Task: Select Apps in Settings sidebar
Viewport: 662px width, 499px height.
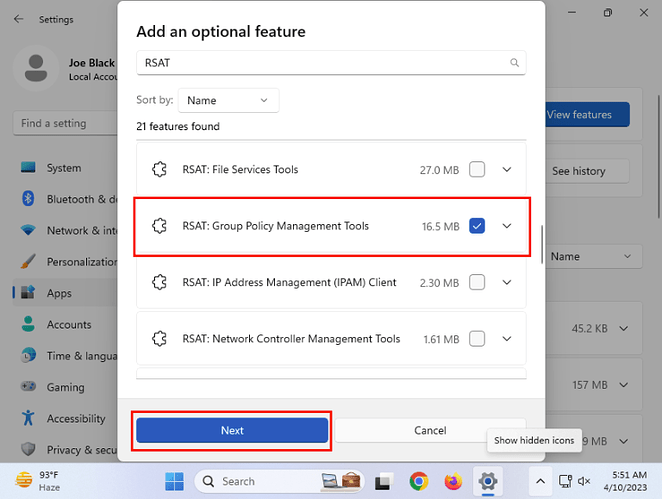Action: (65, 293)
